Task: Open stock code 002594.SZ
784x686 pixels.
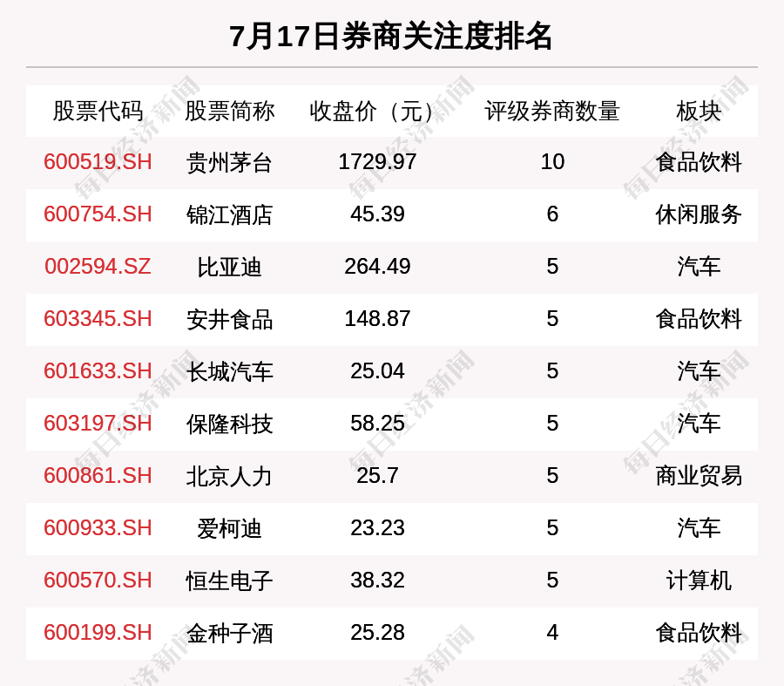Action: pos(98,266)
